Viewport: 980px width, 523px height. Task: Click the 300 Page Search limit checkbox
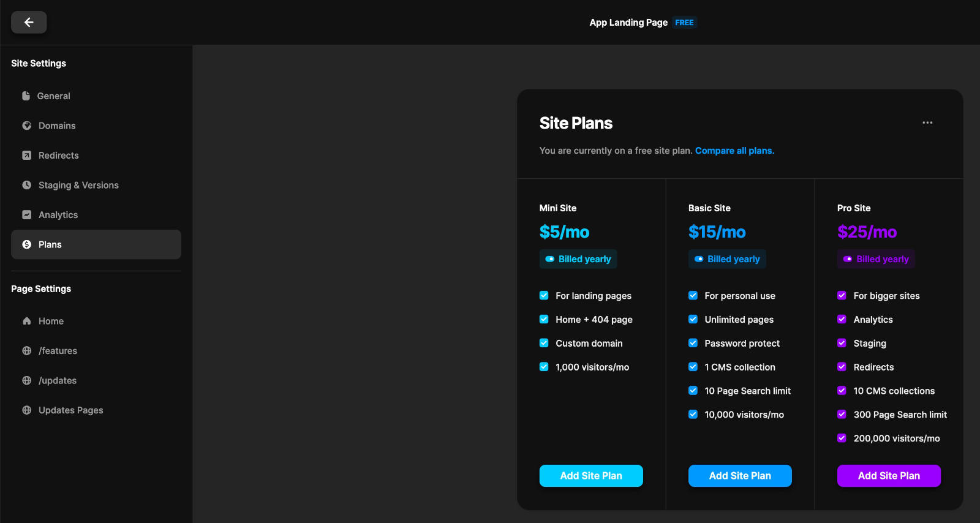[842, 415]
